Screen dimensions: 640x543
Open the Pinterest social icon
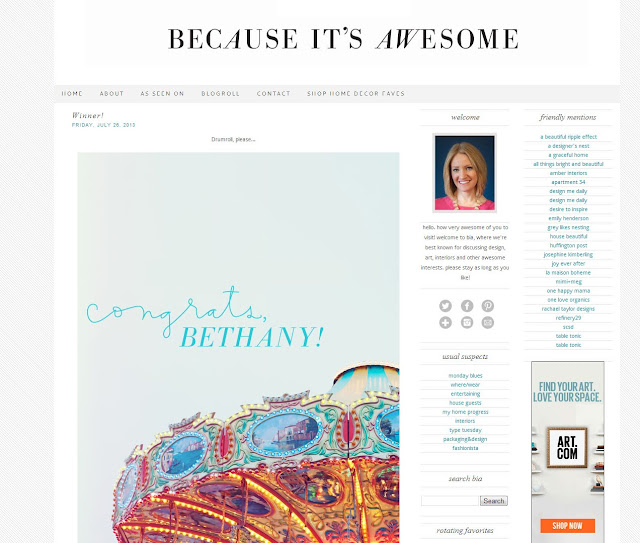click(488, 306)
